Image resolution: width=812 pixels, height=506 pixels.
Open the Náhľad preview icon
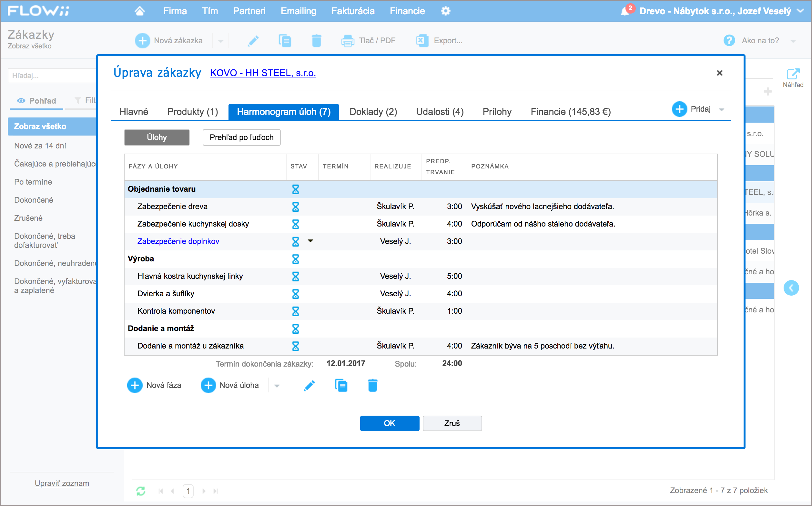793,74
